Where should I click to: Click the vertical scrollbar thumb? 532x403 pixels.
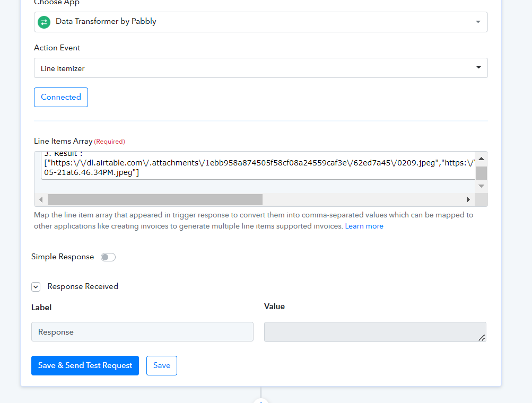coord(481,173)
